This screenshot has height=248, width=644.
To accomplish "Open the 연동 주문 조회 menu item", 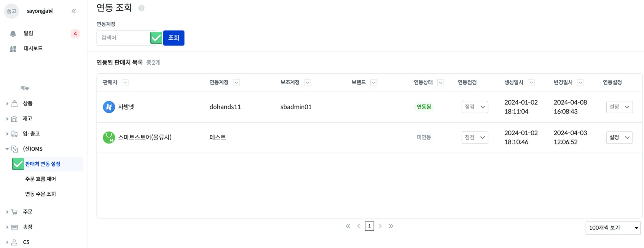I will click(x=41, y=194).
